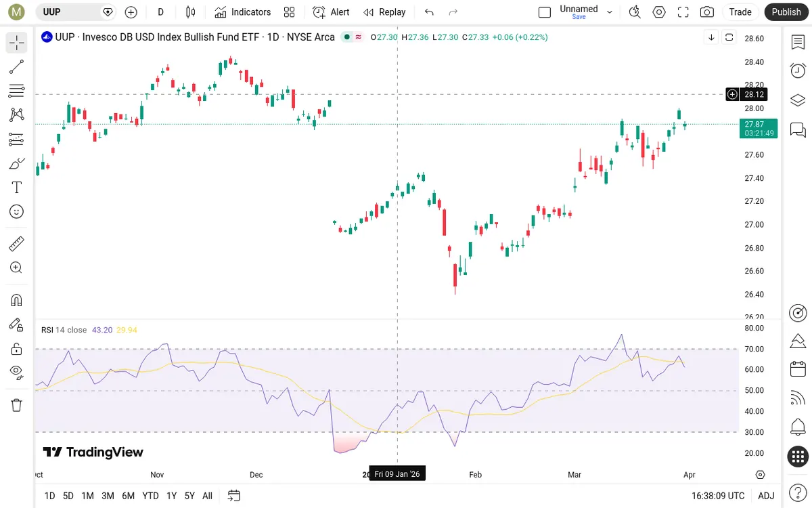This screenshot has height=508, width=812.
Task: Open the forecasting and measurement tools
Action: pos(17,140)
